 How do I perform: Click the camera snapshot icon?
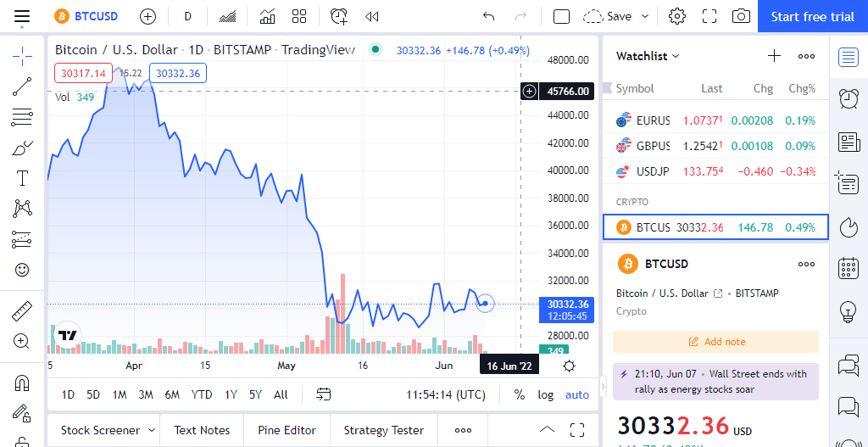(x=742, y=16)
